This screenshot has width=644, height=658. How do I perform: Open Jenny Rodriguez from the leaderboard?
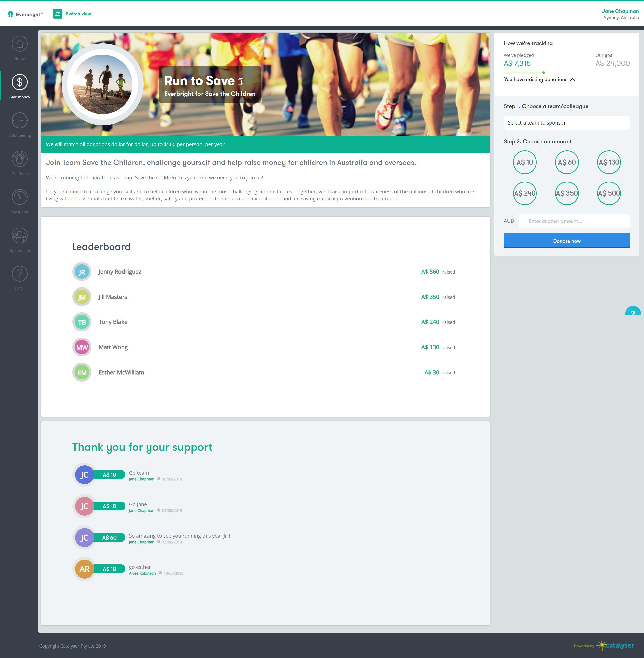(x=119, y=271)
